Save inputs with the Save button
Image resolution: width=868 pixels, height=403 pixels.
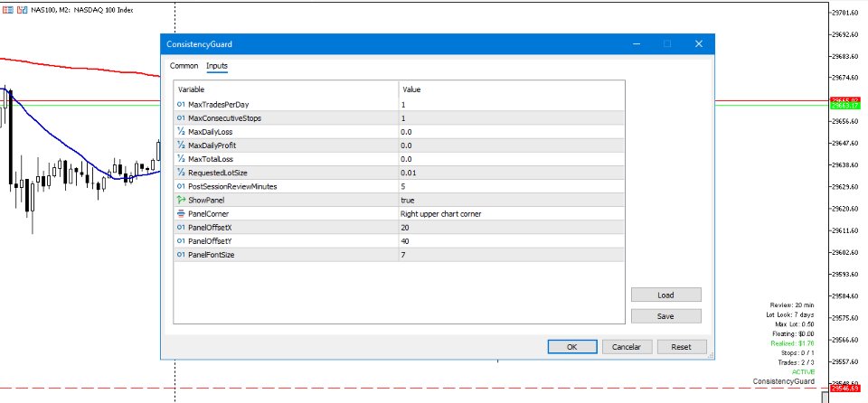point(665,316)
